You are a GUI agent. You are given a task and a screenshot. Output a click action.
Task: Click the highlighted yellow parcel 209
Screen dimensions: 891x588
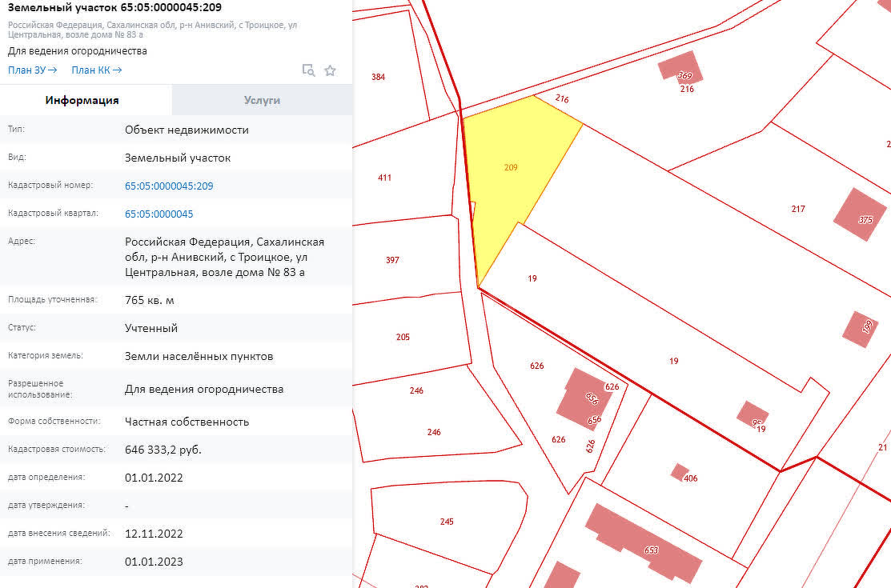pos(510,167)
